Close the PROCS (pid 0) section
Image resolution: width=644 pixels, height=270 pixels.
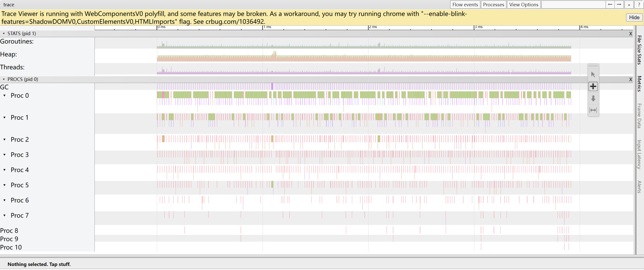click(630, 79)
